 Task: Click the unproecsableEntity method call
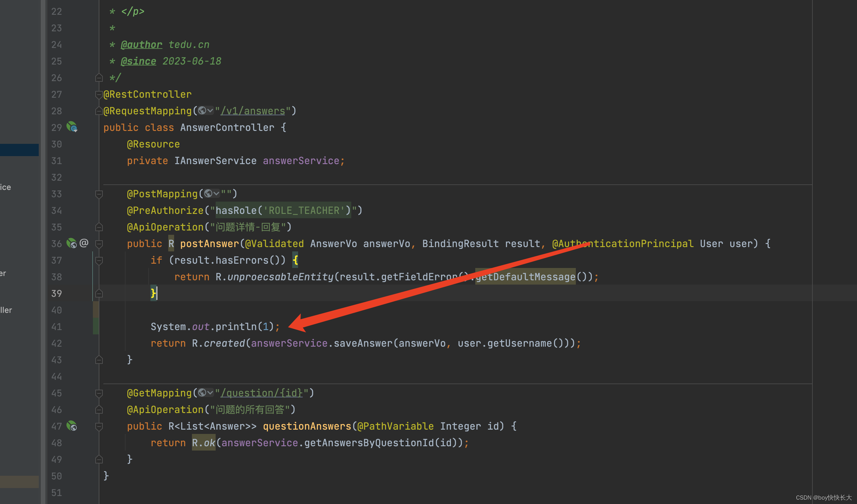(280, 277)
